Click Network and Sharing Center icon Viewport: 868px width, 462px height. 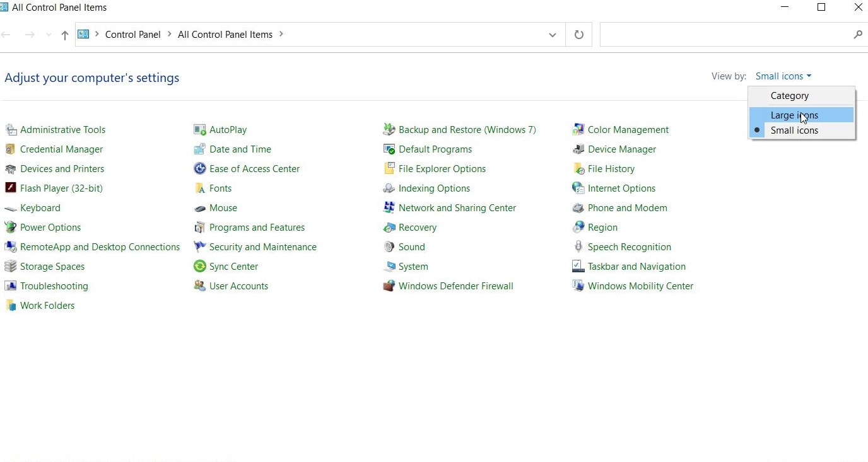coord(389,208)
